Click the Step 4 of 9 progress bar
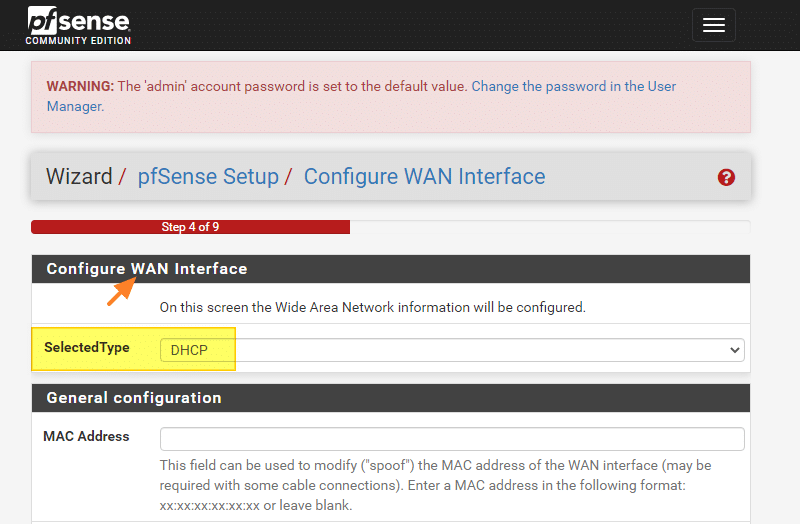 click(x=190, y=227)
